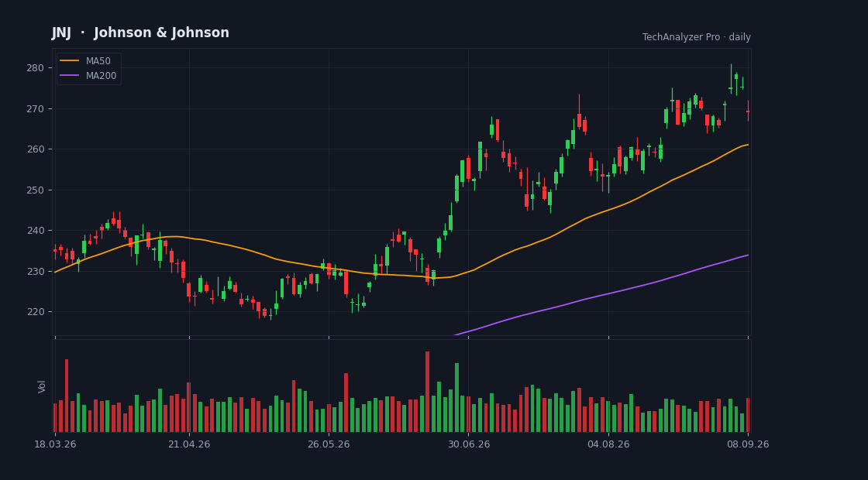Click the TechAnalyzer Pro · daily label

click(697, 37)
